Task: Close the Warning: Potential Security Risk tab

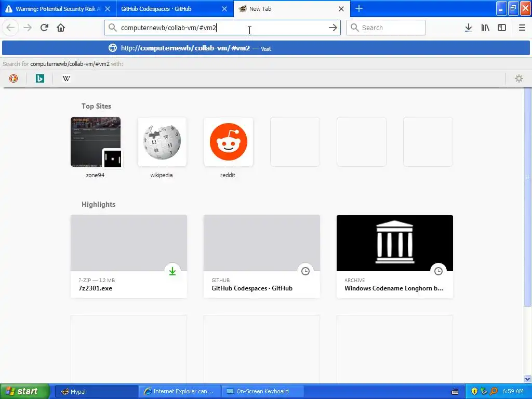Action: coord(108,9)
